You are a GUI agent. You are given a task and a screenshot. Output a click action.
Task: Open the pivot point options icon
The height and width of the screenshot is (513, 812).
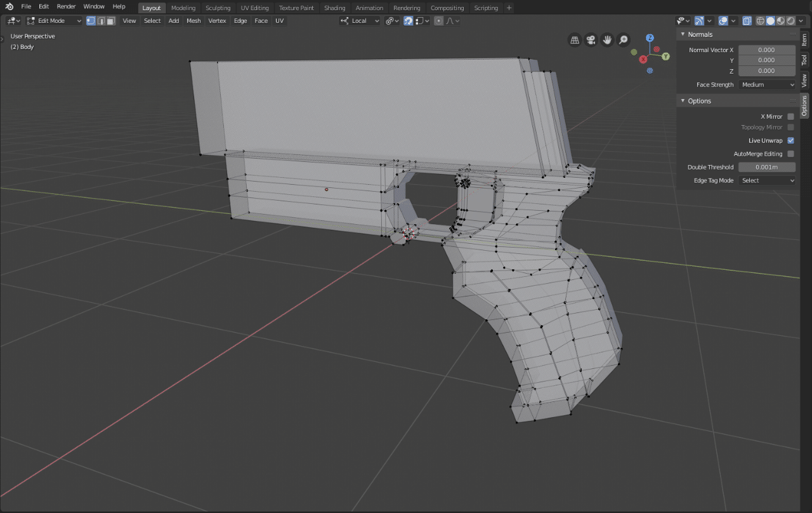pos(392,21)
